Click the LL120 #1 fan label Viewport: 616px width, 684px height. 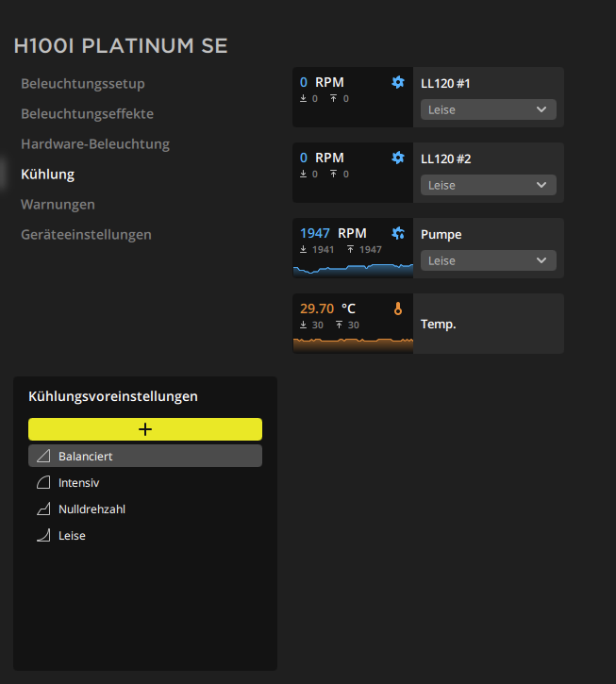(x=445, y=83)
